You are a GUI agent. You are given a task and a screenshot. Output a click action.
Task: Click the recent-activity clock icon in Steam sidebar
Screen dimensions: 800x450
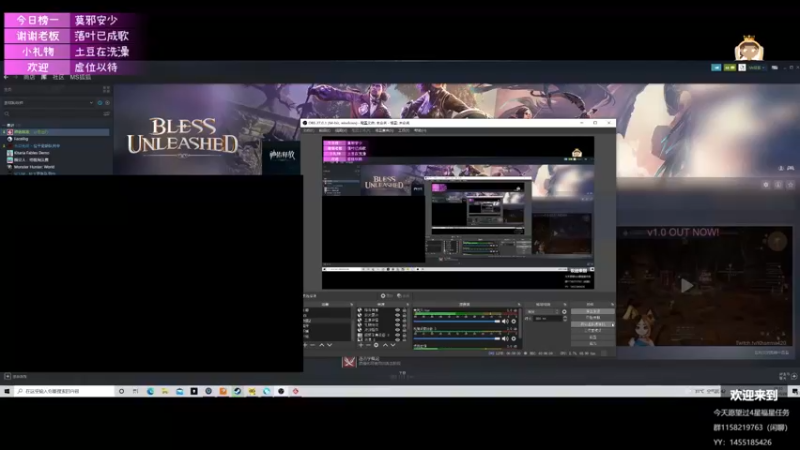(100, 103)
